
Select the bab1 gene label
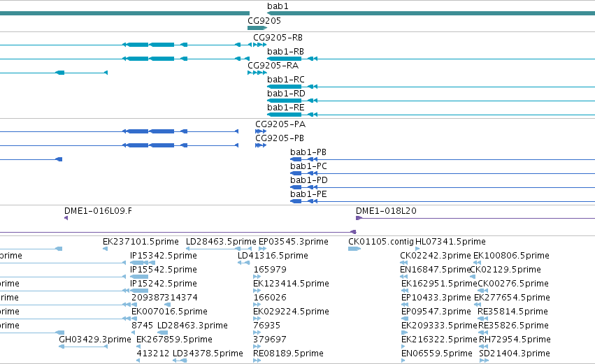pyautogui.click(x=278, y=6)
